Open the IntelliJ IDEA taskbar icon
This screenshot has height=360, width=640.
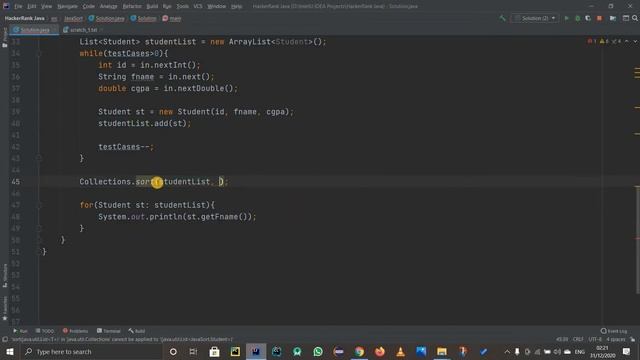point(256,351)
